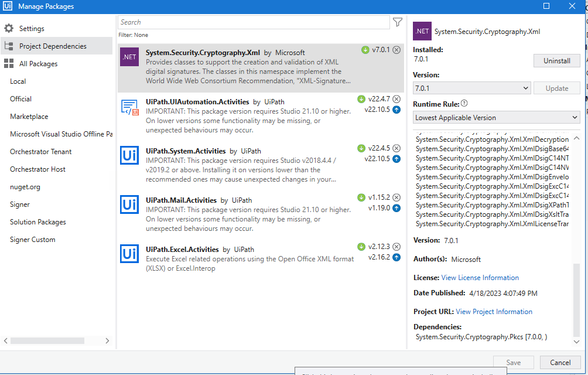Click the UiPath.Excel.Activities Ui icon
This screenshot has width=588, height=375.
129,254
